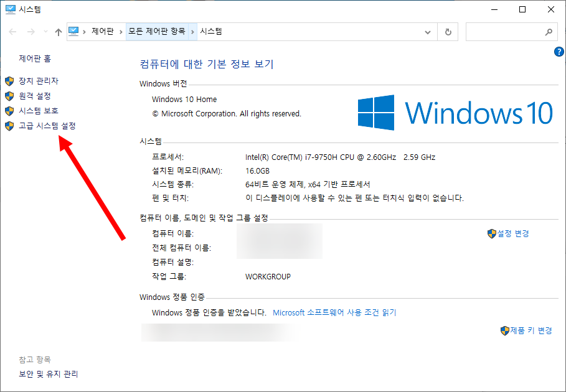The width and height of the screenshot is (566, 392).
Task: Go back with the left arrow button
Action: pos(12,32)
